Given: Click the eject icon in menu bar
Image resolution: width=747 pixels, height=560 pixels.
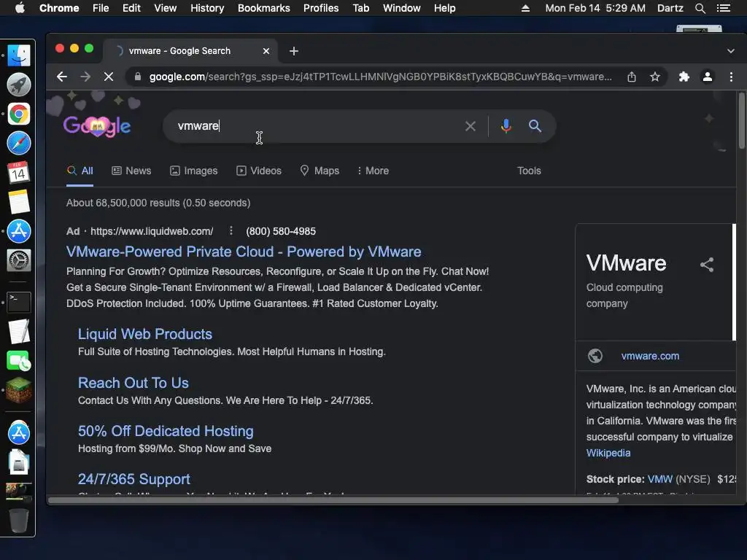Looking at the screenshot, I should coord(525,8).
